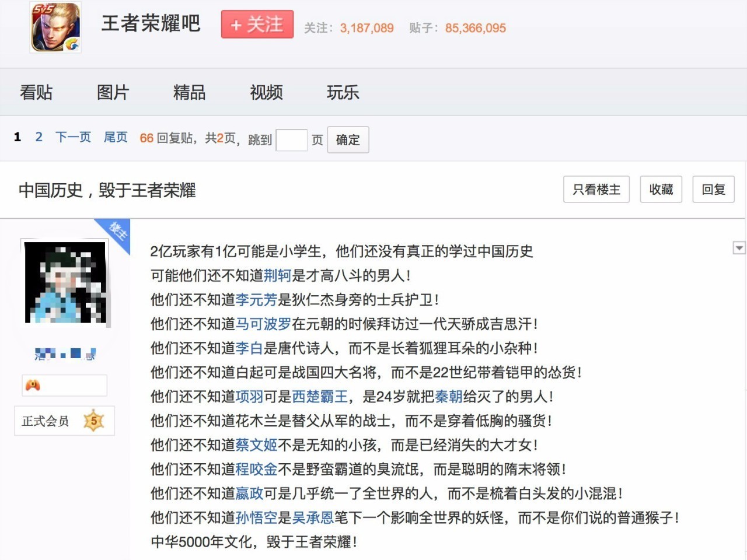
Task: Open the poster's pixelated avatar thumbnail
Action: (65, 282)
